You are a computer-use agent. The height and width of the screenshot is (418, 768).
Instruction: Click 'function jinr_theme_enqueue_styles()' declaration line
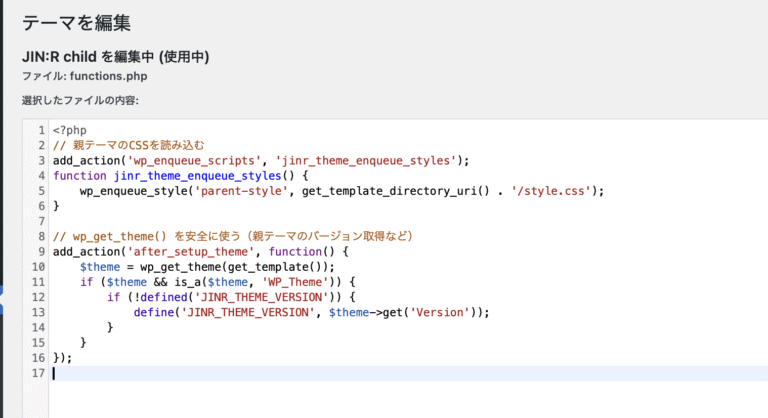click(x=181, y=176)
